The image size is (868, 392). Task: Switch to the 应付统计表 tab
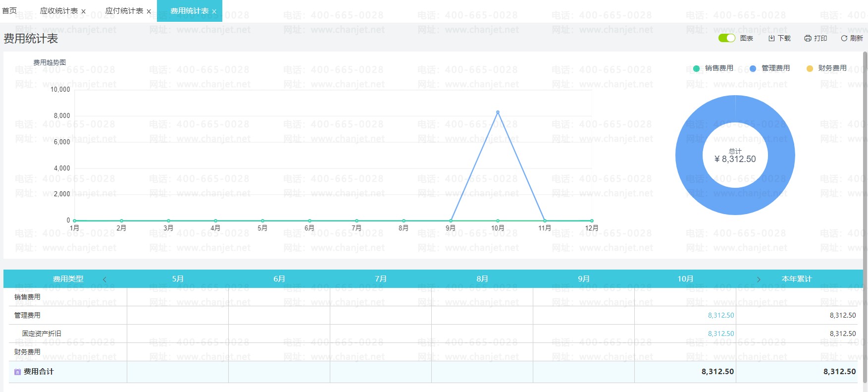[x=124, y=11]
